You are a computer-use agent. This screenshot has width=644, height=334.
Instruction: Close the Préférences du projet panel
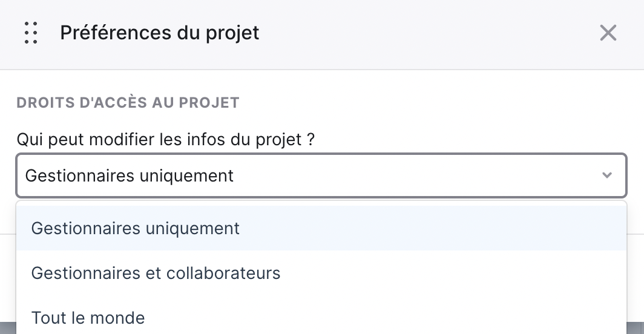pos(608,33)
